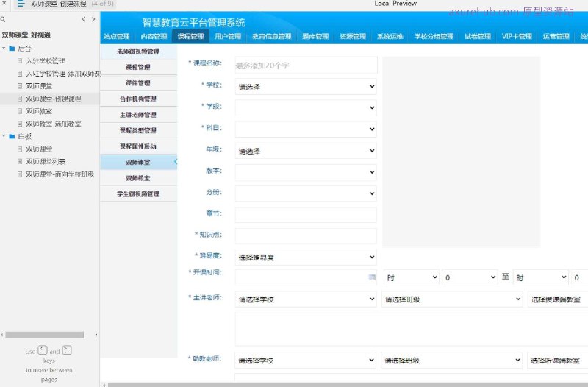The image size is (588, 387).
Task: Open 双师课堂列表 page
Action: point(46,161)
